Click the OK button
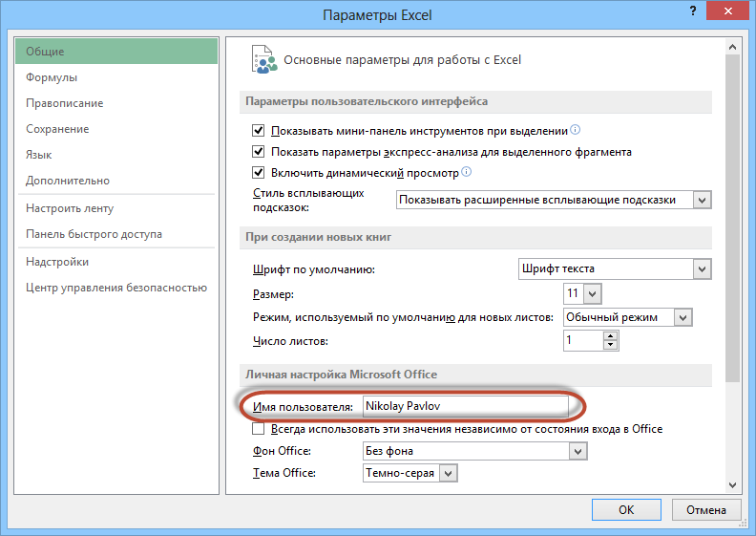This screenshot has height=536, width=756. tap(626, 510)
